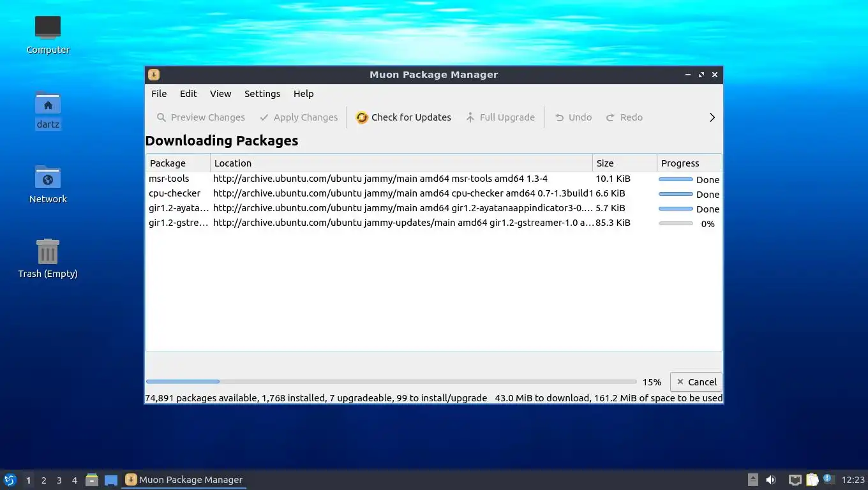868x490 pixels.
Task: Click Check for Updates in the toolbar
Action: click(403, 117)
